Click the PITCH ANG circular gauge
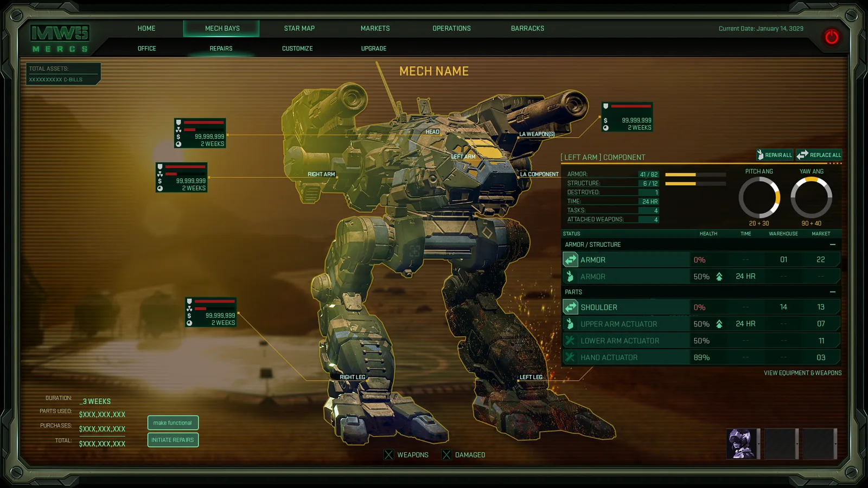 (x=759, y=197)
